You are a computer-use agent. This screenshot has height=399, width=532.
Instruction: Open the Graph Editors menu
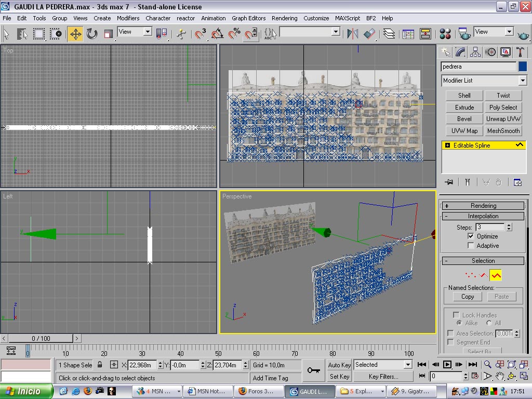point(248,18)
